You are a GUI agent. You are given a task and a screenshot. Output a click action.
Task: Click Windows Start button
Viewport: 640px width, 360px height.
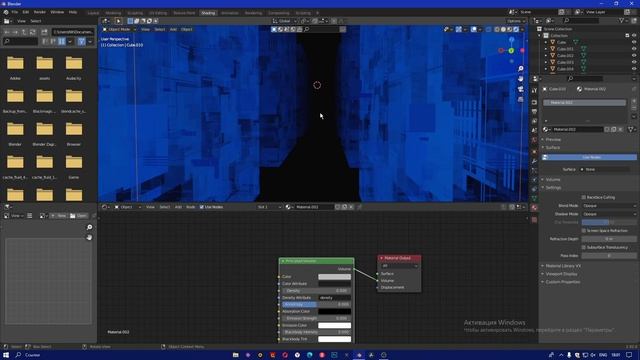point(6,355)
